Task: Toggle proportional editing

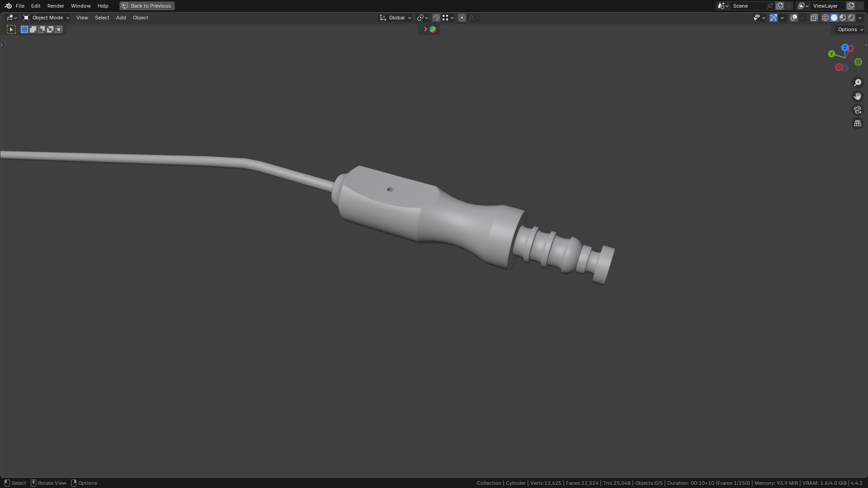Action: click(462, 18)
